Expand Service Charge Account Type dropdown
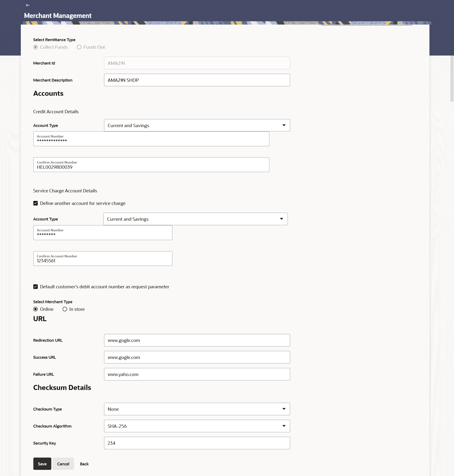This screenshot has width=454, height=476. point(195,219)
